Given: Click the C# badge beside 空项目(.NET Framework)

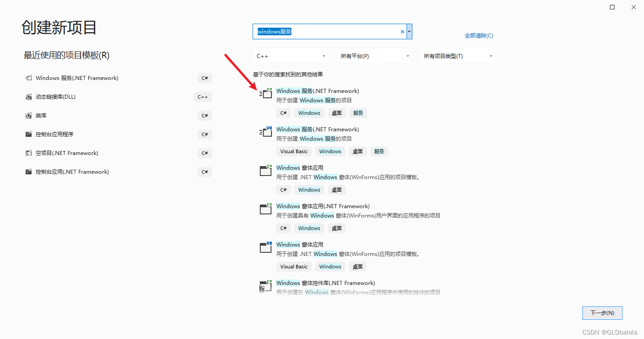Looking at the screenshot, I should [205, 153].
